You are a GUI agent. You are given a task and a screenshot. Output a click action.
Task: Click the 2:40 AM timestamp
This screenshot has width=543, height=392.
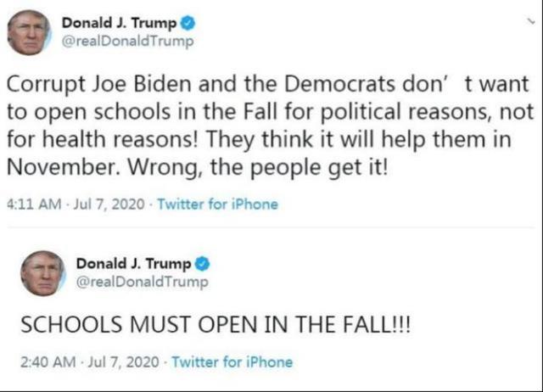tap(48, 362)
